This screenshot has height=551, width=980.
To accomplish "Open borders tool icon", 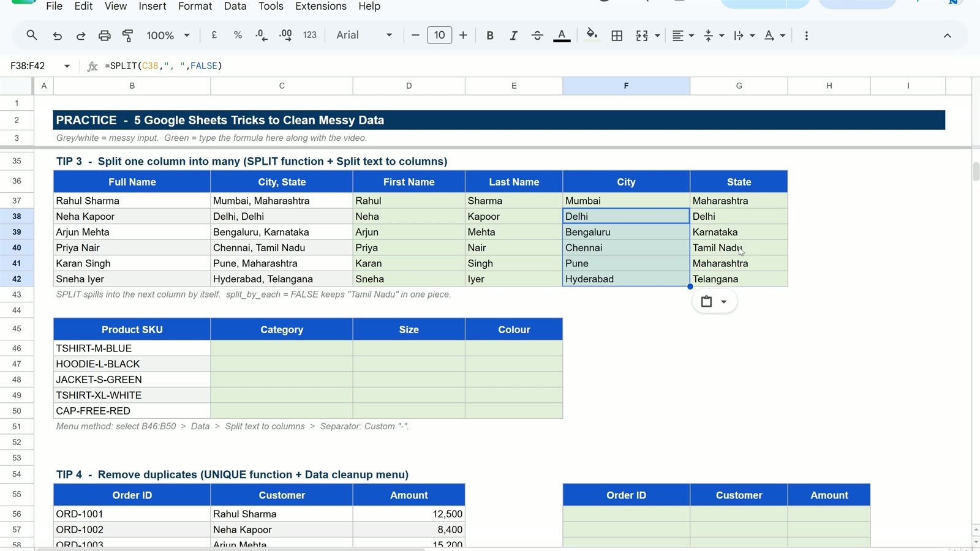I will pyautogui.click(x=617, y=36).
